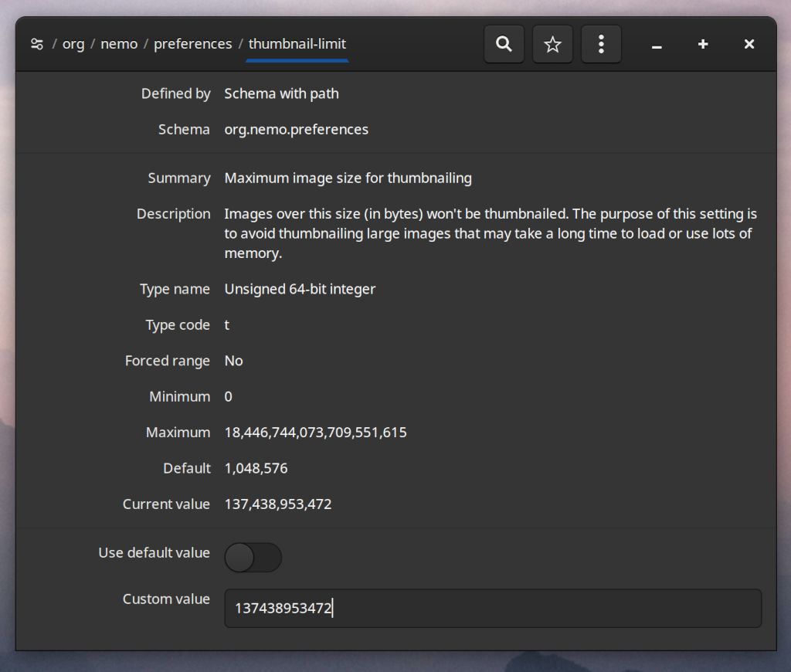This screenshot has height=672, width=791.
Task: Click the description paragraph about thumbnailing images
Action: (491, 233)
